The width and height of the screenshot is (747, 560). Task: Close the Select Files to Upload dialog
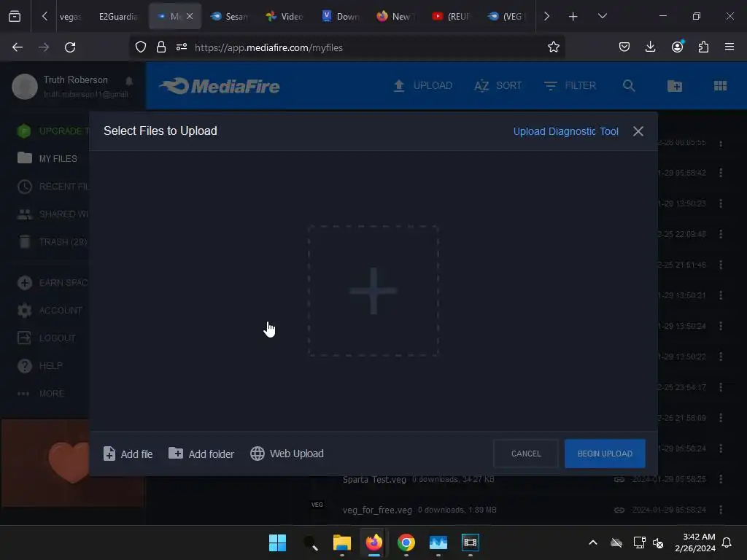tap(638, 131)
